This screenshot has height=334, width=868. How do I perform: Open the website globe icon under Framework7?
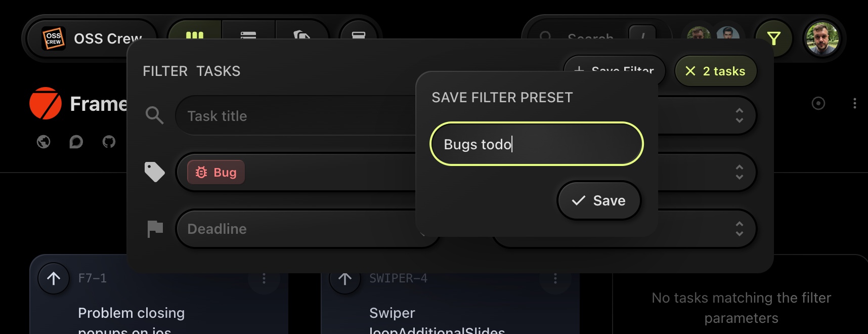(43, 142)
